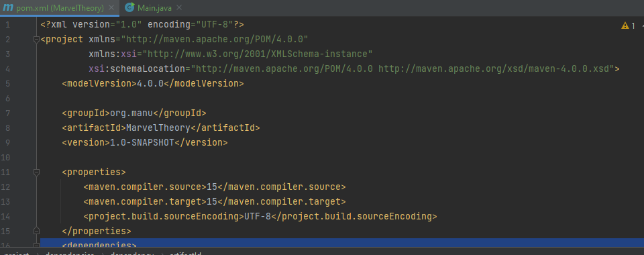The width and height of the screenshot is (644, 255).
Task: Click the xsi:schemaLocation attribute value
Action: tap(402, 68)
